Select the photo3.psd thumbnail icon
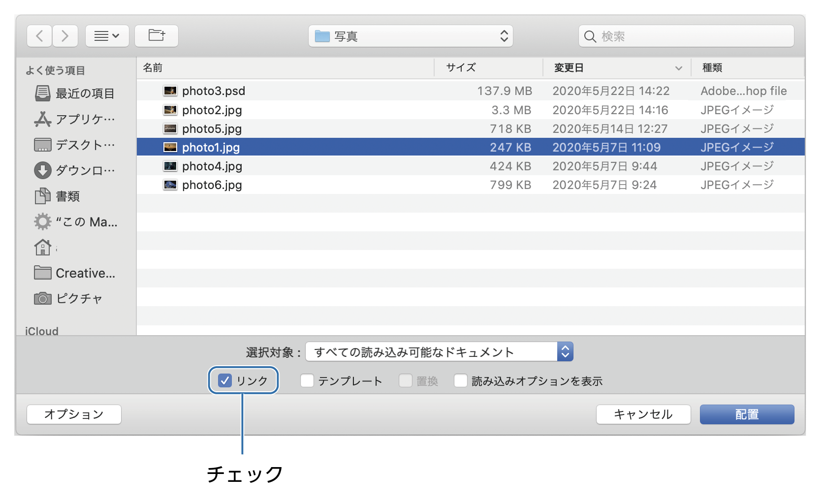825x504 pixels. click(x=170, y=91)
